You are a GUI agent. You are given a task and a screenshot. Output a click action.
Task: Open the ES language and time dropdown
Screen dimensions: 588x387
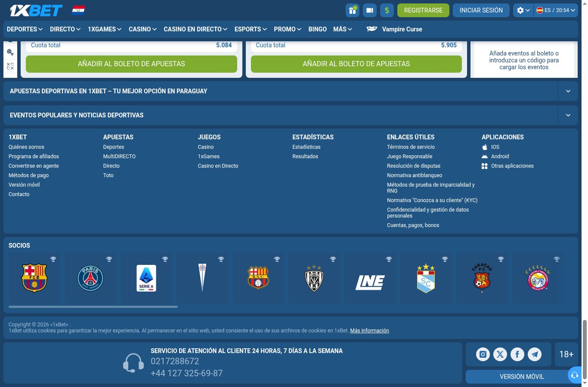tap(556, 10)
